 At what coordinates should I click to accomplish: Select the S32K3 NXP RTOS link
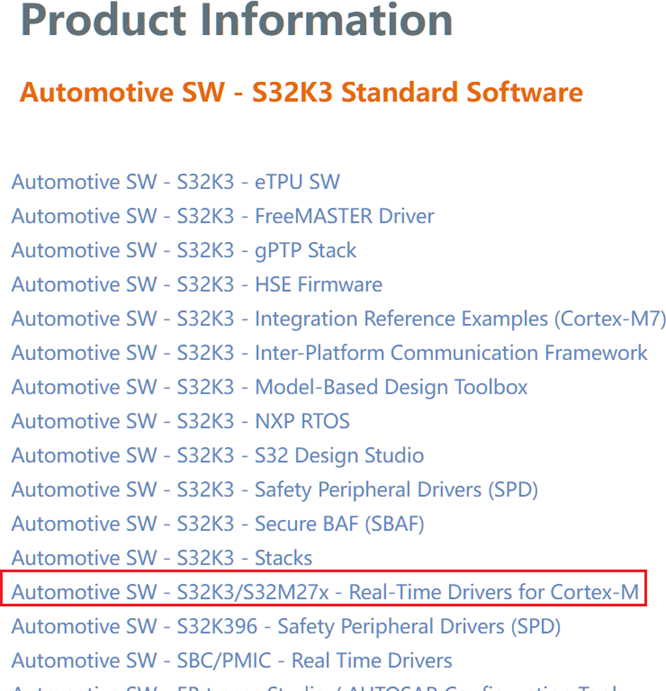tap(180, 421)
